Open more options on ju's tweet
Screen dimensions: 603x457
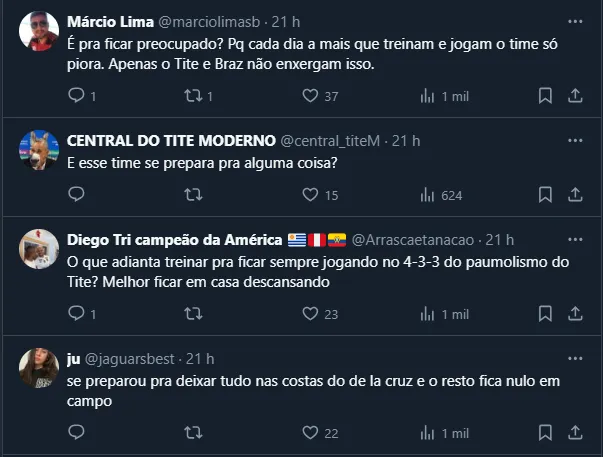[574, 358]
